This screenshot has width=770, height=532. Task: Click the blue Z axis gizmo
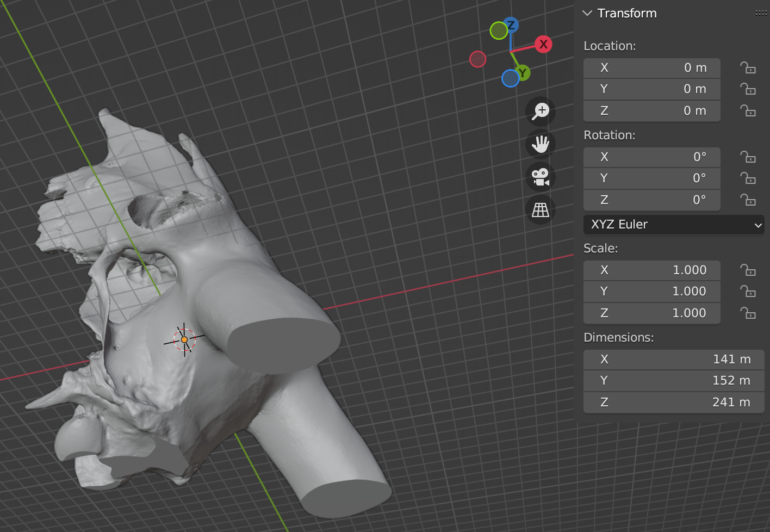(511, 25)
